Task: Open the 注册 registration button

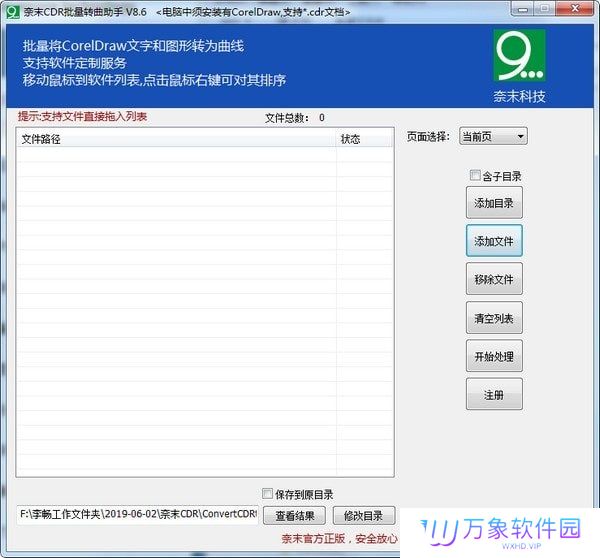Action: [494, 394]
